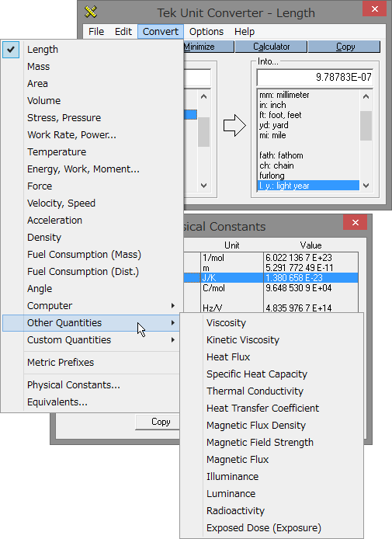Select 'l. y.: light year' in Into list
The height and width of the screenshot is (539, 392).
308,186
